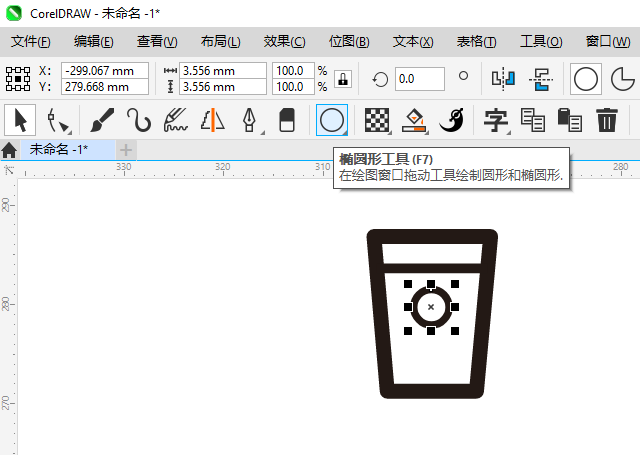
Task: Select the mirror/symmetry tool with orange line
Action: coord(213,120)
